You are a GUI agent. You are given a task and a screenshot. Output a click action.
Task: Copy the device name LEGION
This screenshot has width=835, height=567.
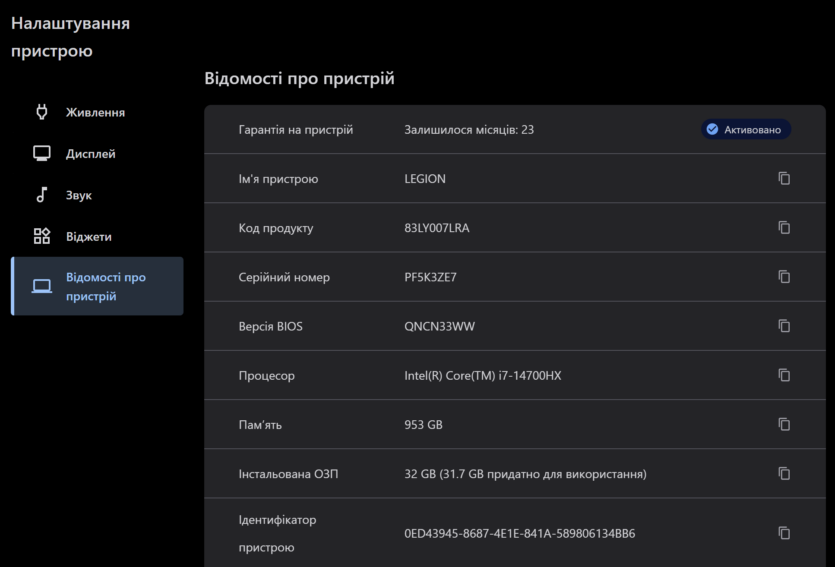[x=784, y=178]
